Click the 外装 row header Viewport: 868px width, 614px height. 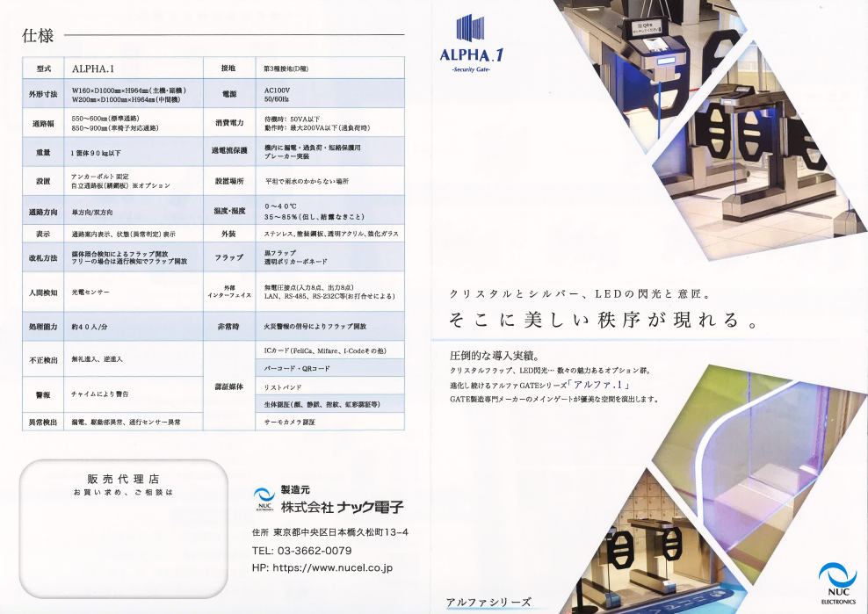228,234
